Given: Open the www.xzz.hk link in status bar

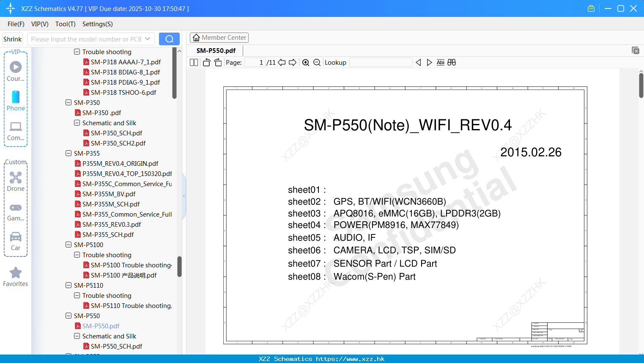Looking at the screenshot, I should click(350, 359).
